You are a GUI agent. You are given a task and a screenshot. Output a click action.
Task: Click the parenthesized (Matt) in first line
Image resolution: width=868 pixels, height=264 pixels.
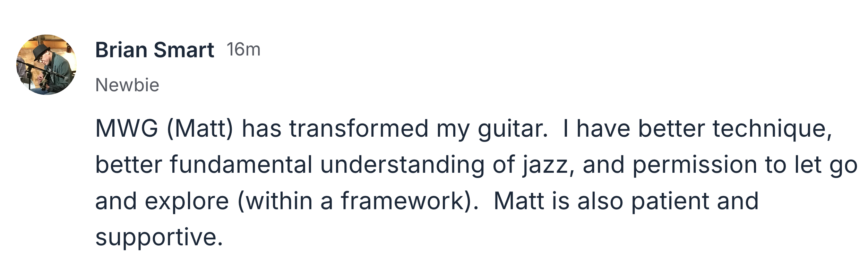tap(200, 129)
